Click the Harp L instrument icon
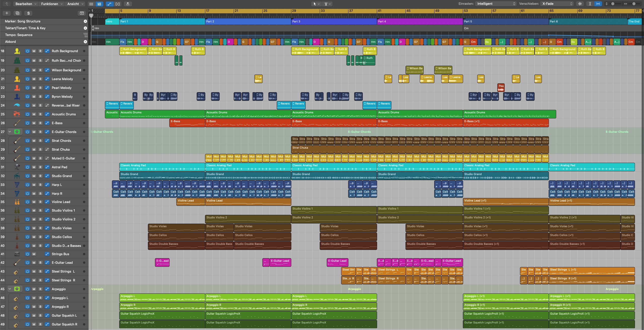Screen dimensions: 644x330 point(17,185)
